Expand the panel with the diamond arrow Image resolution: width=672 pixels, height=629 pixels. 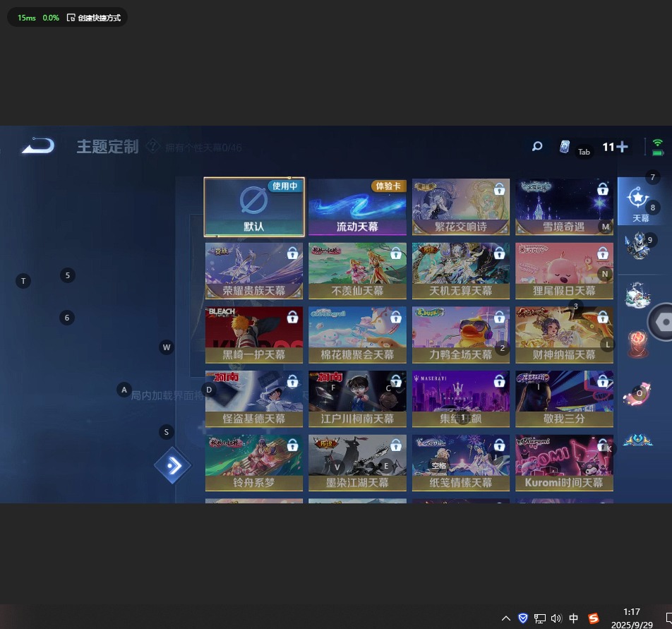(x=173, y=466)
